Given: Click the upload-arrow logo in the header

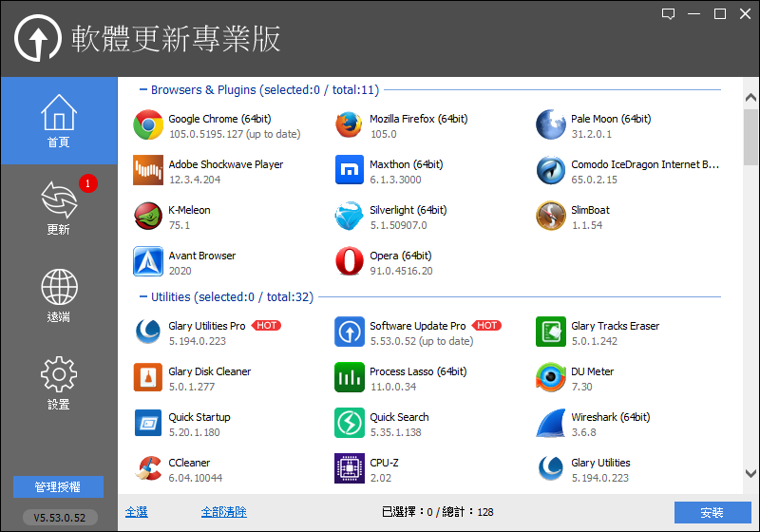Looking at the screenshot, I should click(x=38, y=38).
